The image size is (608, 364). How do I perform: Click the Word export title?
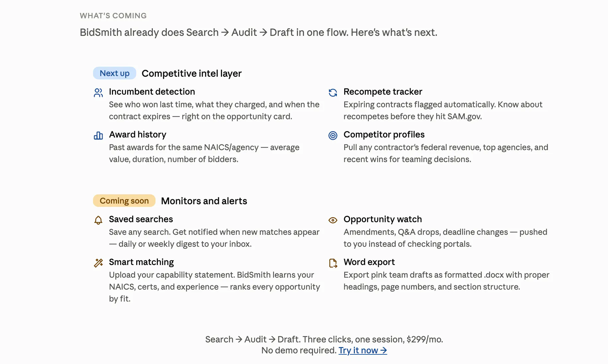point(369,262)
